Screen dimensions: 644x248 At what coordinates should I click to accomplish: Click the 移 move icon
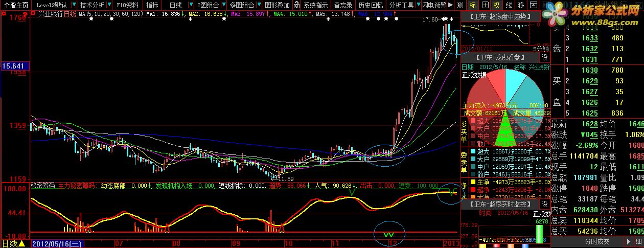(520, 5)
